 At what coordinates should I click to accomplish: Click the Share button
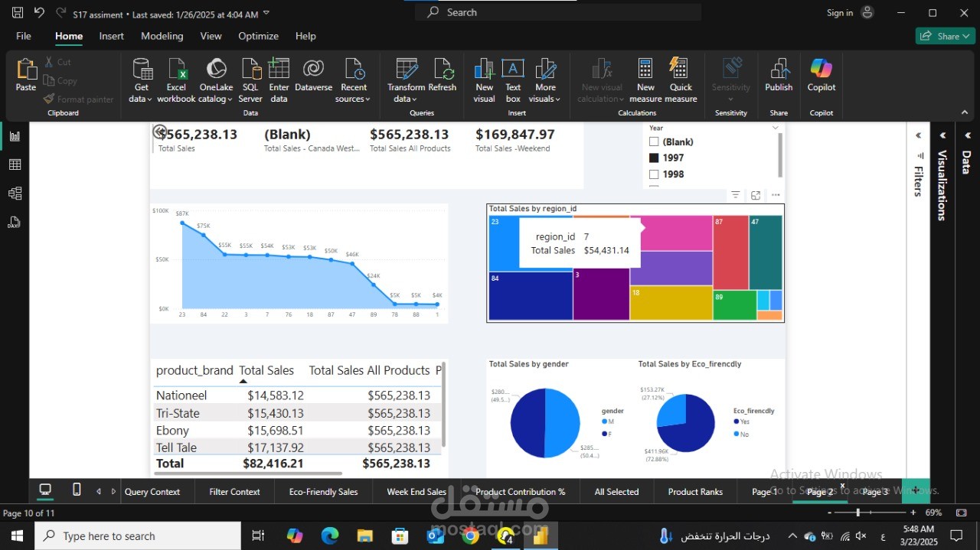(945, 36)
